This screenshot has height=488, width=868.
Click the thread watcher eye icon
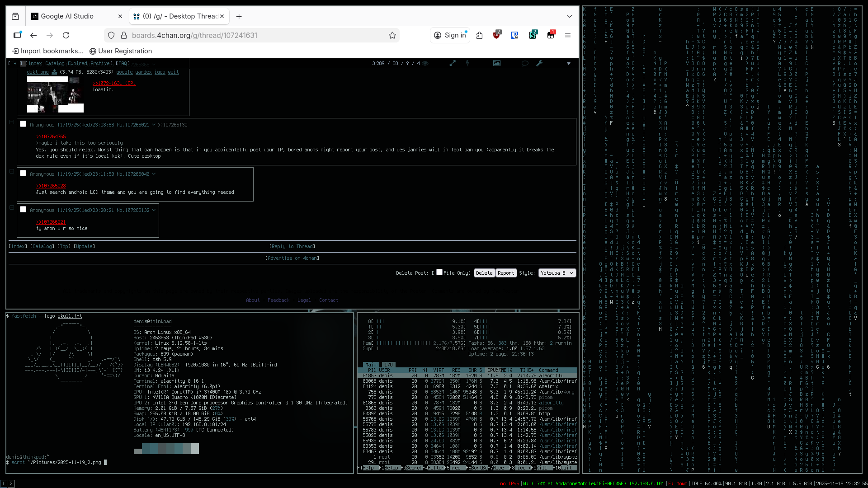(x=425, y=64)
